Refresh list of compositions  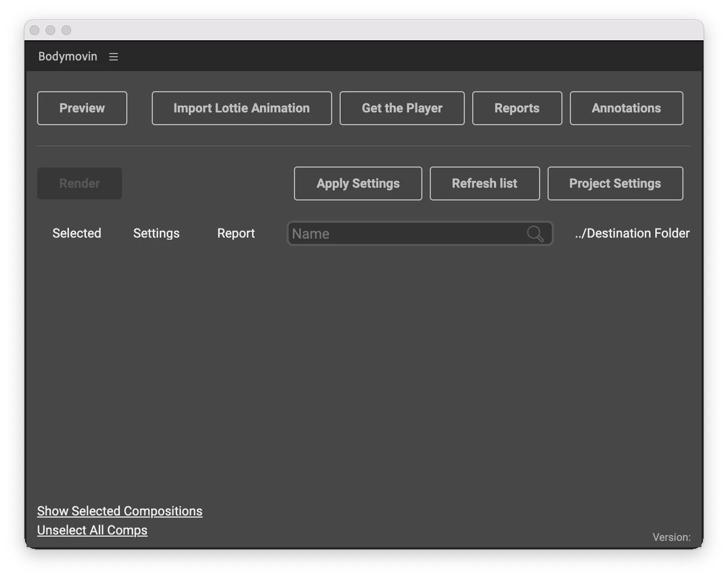pos(485,183)
